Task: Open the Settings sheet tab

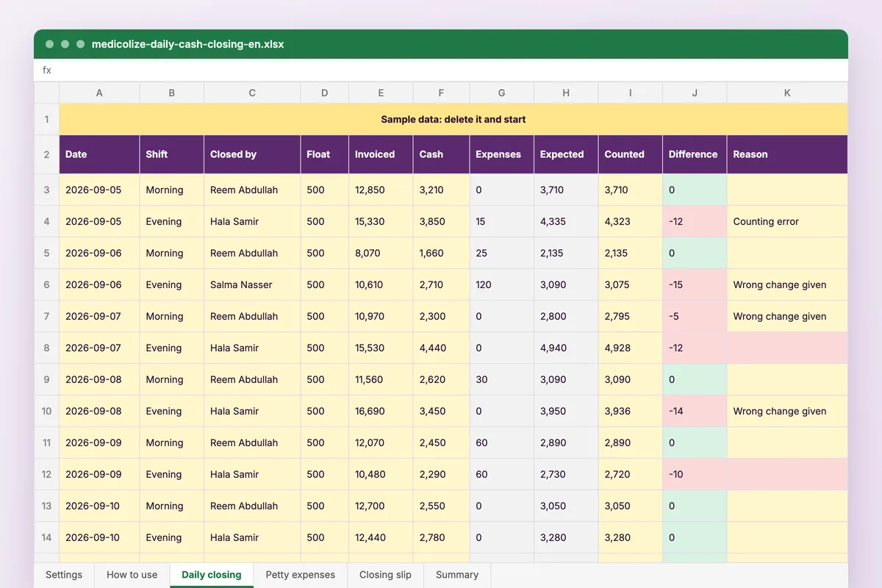Action: (x=64, y=575)
